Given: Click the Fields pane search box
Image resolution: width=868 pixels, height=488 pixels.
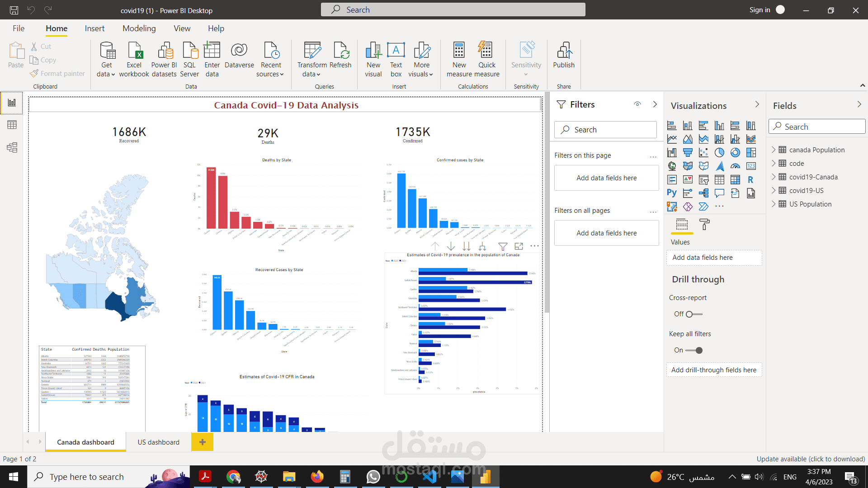Looking at the screenshot, I should pos(817,127).
